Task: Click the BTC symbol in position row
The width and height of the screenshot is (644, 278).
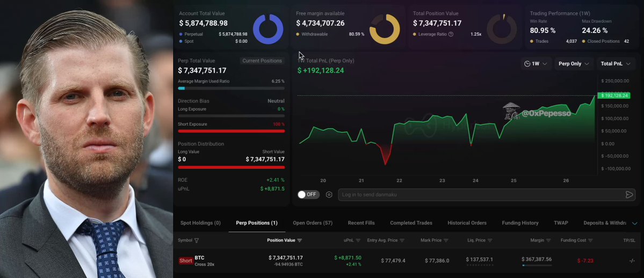Action: point(200,258)
